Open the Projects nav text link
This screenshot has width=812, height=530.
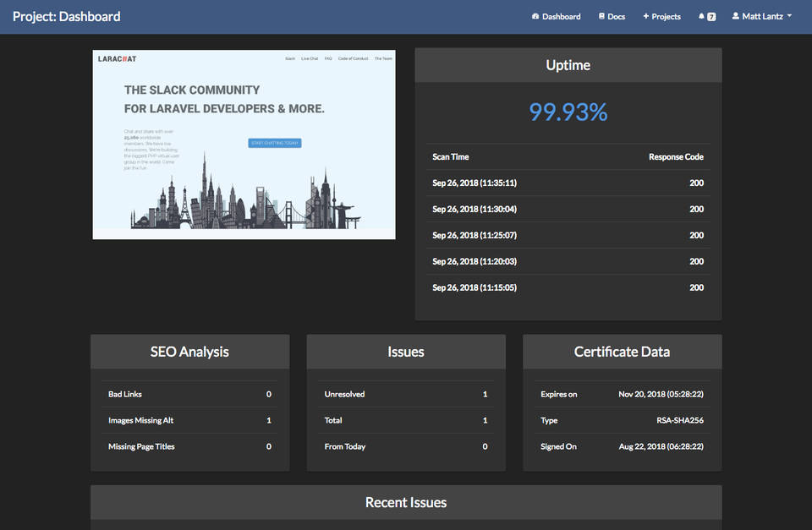[667, 17]
